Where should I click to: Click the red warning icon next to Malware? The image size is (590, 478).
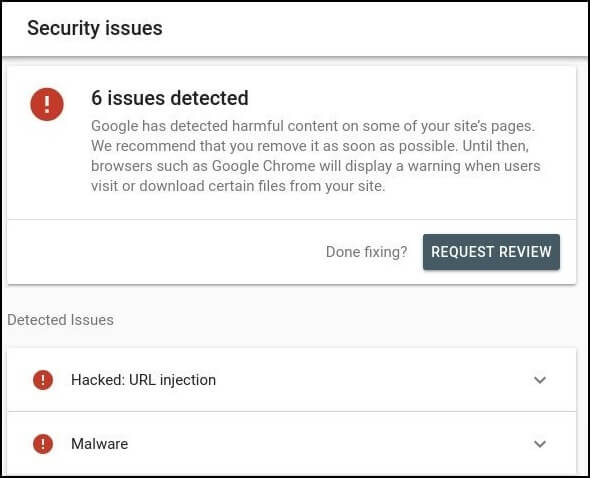tap(43, 444)
